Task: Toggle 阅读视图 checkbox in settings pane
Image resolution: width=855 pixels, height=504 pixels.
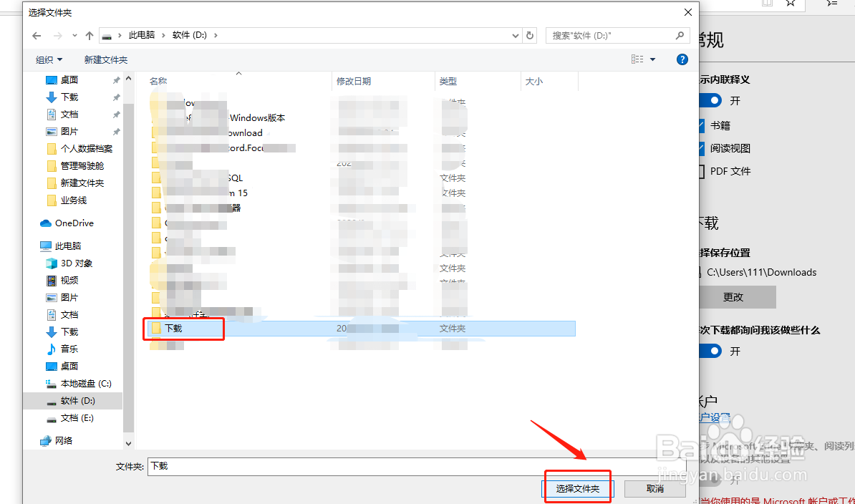Action: coord(701,149)
